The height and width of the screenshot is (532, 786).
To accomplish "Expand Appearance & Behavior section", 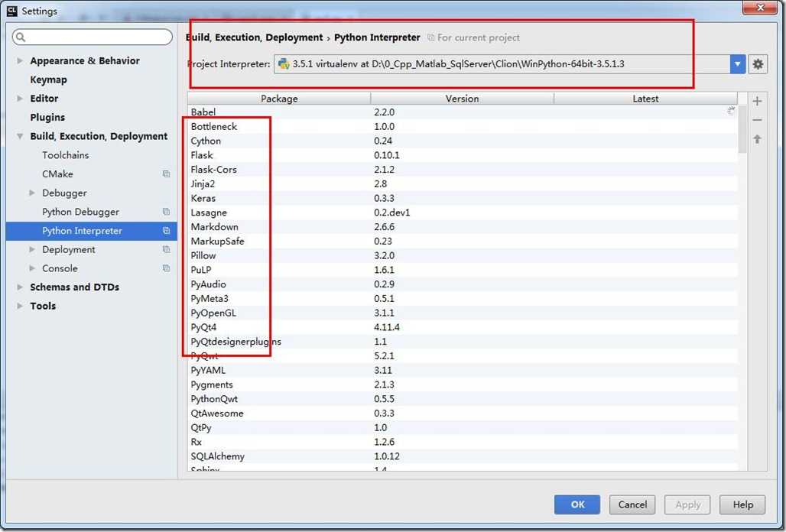I will [x=20, y=60].
